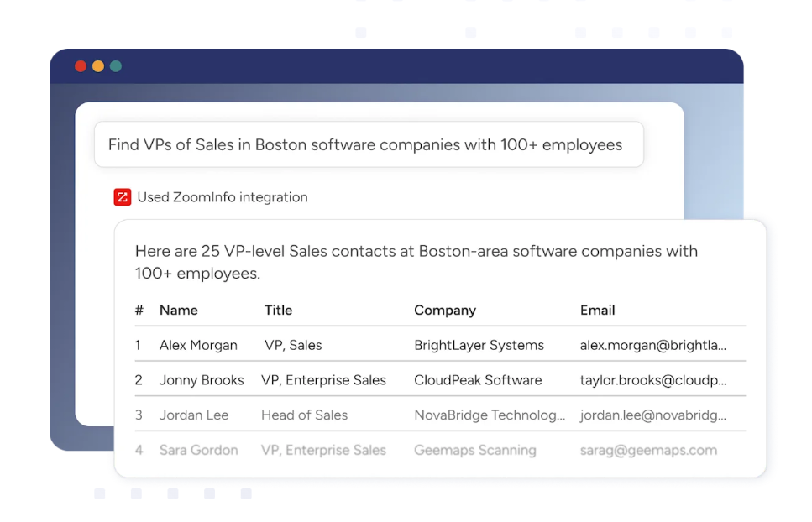Click name cell 'Jordan Lee'
Viewport: 812px width, 522px height.
pos(194,415)
